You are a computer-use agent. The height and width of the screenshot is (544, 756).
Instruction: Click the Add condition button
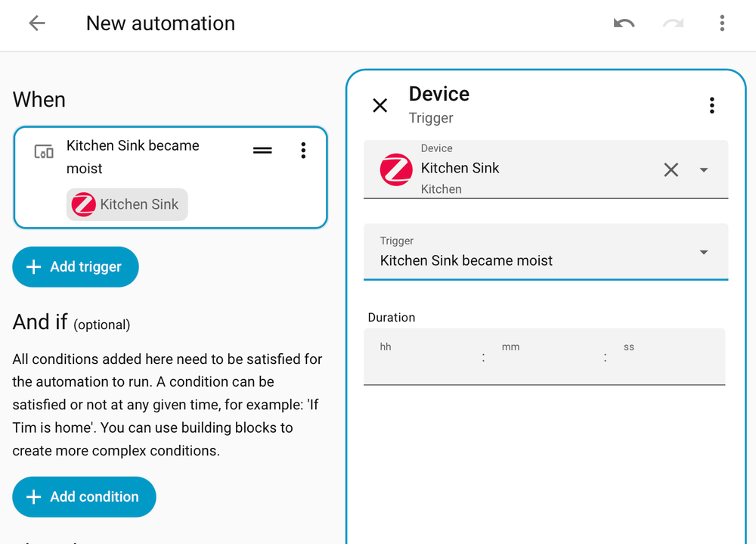coord(85,496)
